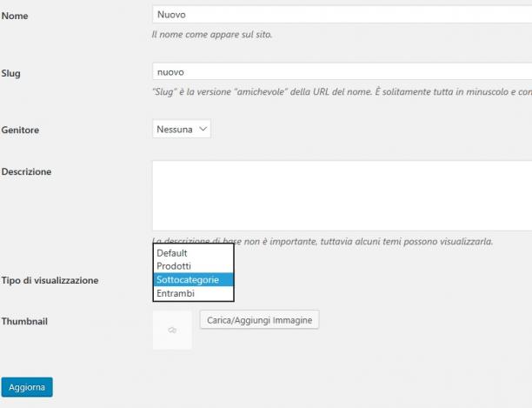This screenshot has height=408, width=532.
Task: Click the Nome text field containing Nuovo
Action: point(342,15)
